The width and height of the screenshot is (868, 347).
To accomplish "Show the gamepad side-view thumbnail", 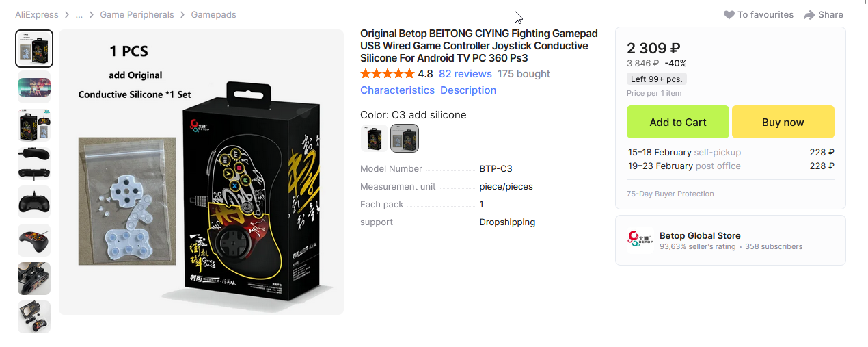I will tap(34, 164).
